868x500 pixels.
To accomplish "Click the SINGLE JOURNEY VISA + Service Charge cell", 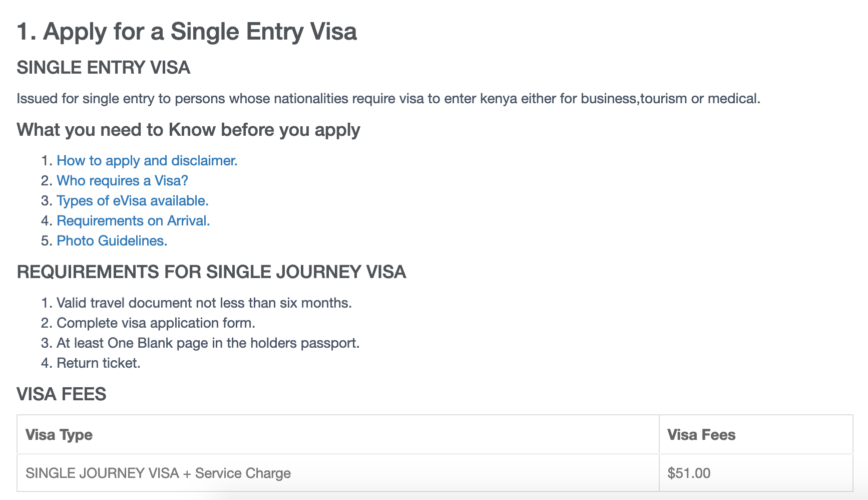I will 338,473.
